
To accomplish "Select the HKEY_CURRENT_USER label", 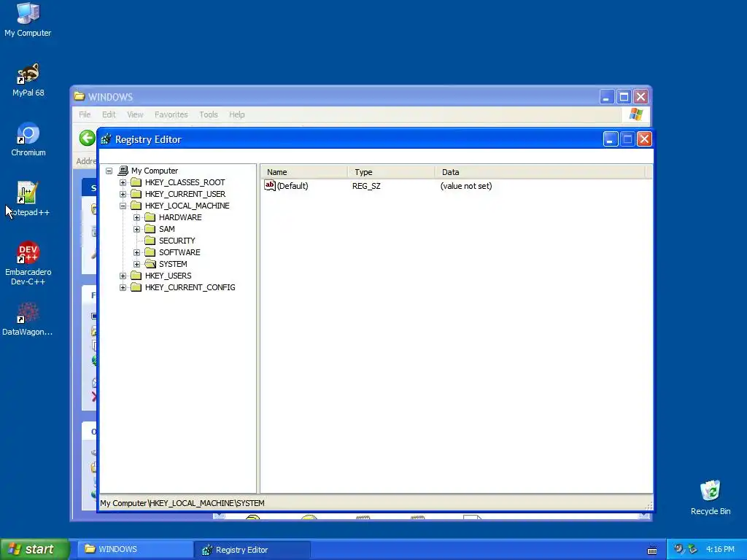I will [x=185, y=194].
